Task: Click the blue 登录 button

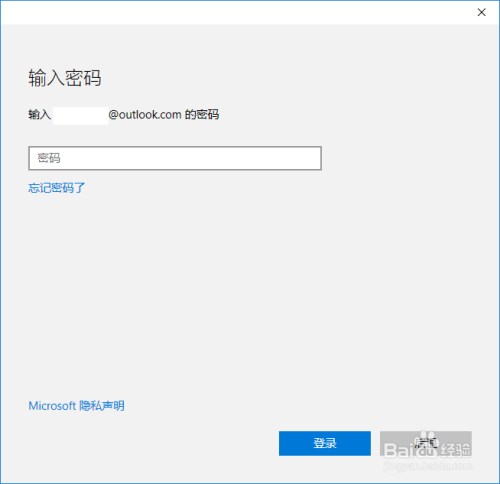Action: pos(325,443)
